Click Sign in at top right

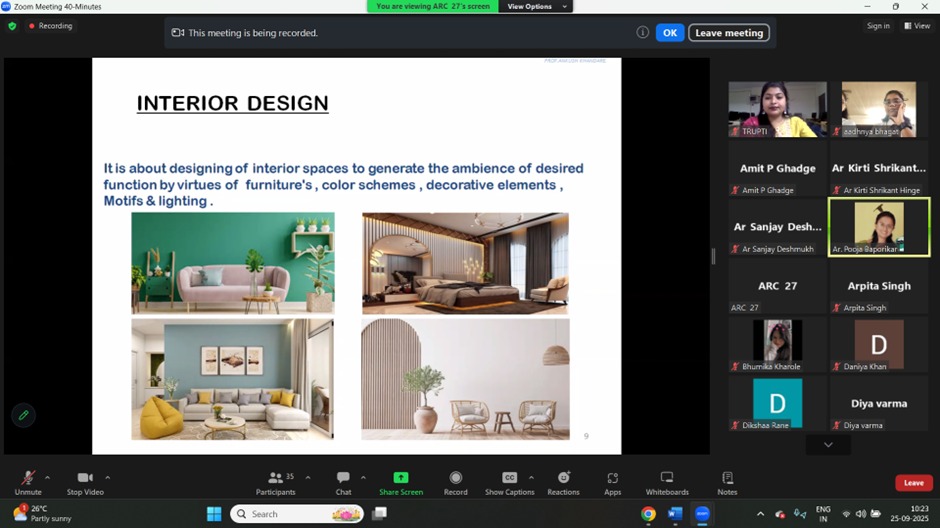[x=878, y=26]
